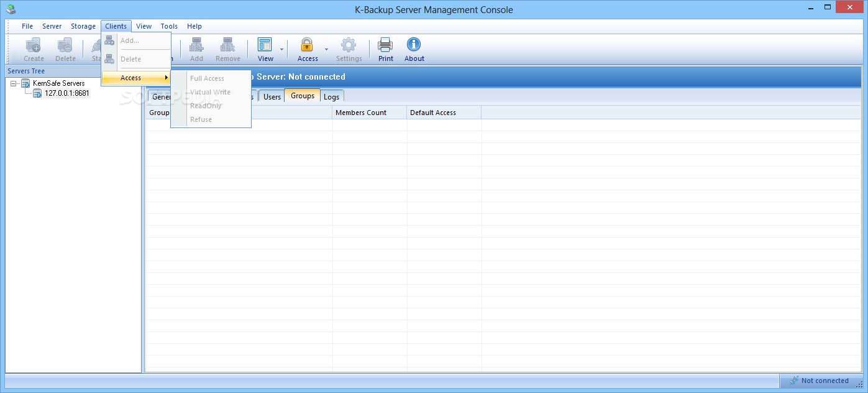This screenshot has height=393, width=868.
Task: Click the 127.0.0.1:8681 server icon
Action: point(37,93)
